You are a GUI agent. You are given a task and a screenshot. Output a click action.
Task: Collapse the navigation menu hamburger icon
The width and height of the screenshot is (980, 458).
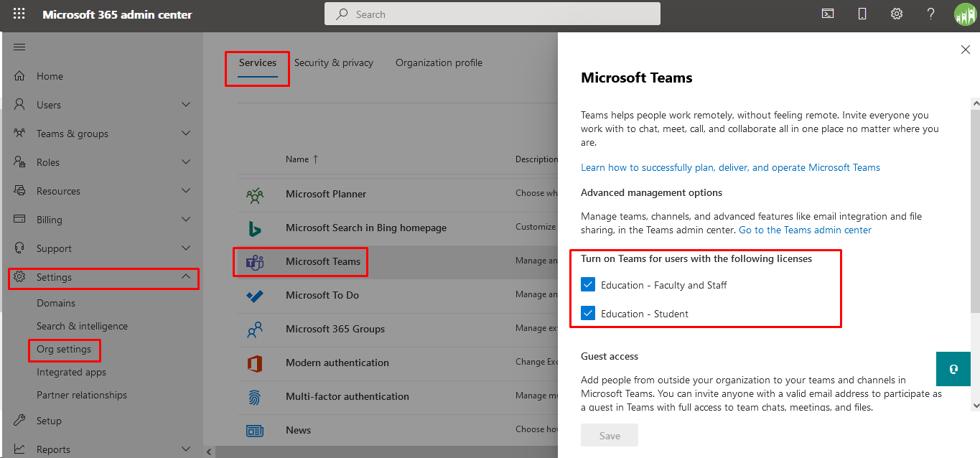pyautogui.click(x=19, y=47)
